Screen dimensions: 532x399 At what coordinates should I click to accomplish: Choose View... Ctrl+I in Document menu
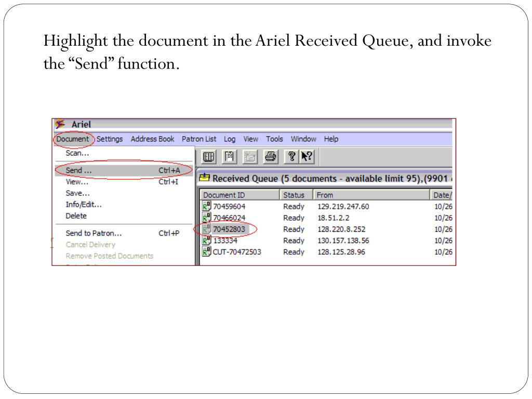[x=124, y=182]
